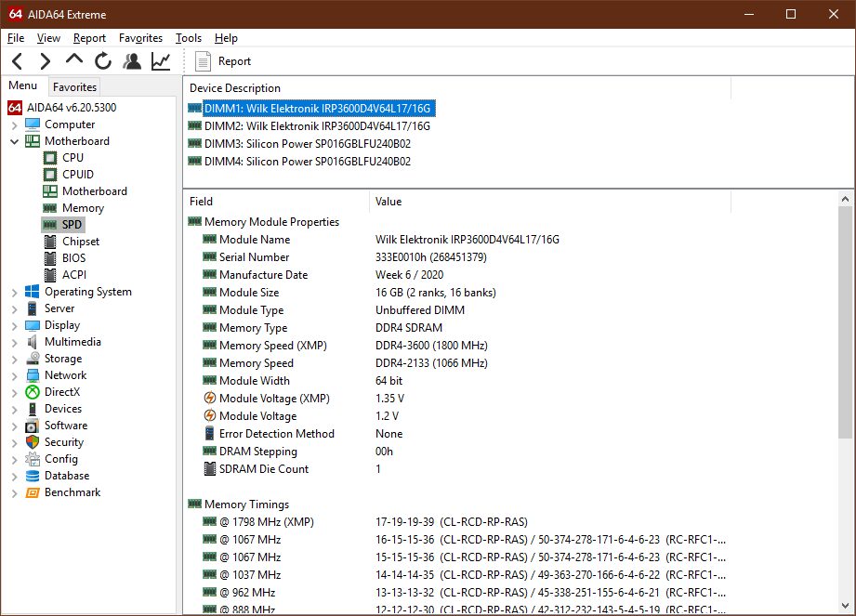856x616 pixels.
Task: Click the Report page icon in toolbar
Action: (x=204, y=61)
